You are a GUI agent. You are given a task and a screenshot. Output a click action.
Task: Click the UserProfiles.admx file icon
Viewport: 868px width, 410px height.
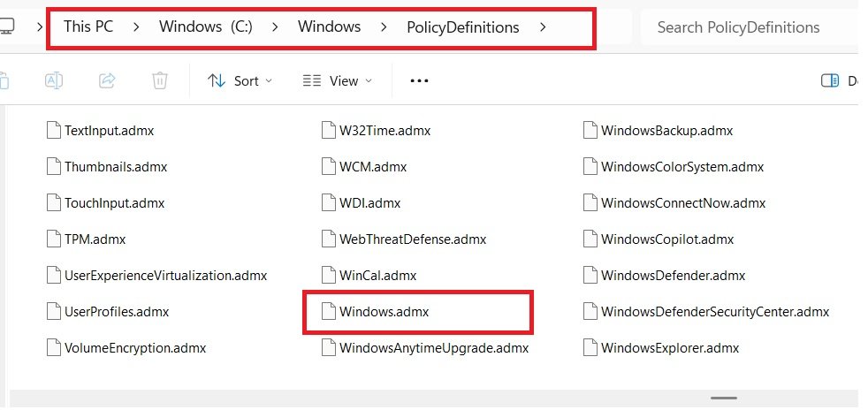point(53,312)
